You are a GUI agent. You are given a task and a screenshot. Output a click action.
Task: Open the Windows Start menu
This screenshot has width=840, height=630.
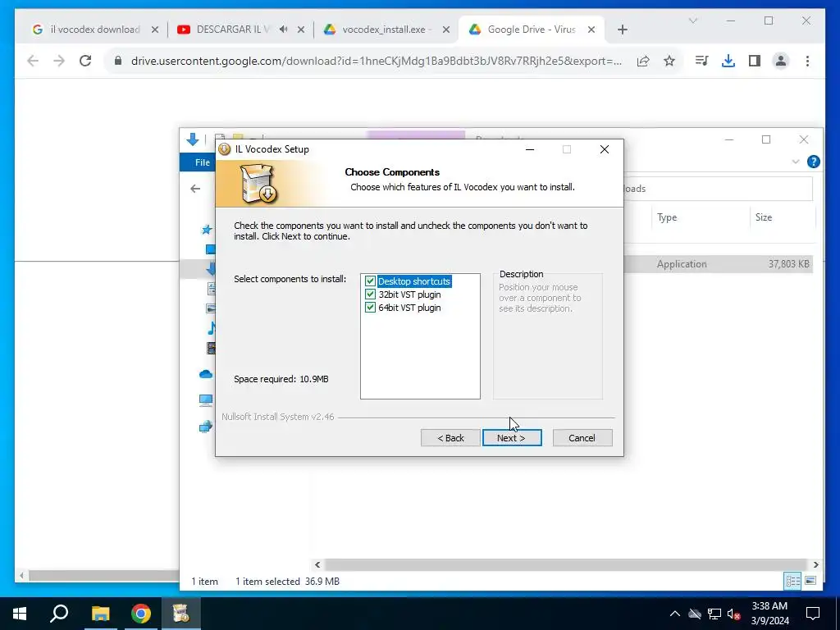20,614
